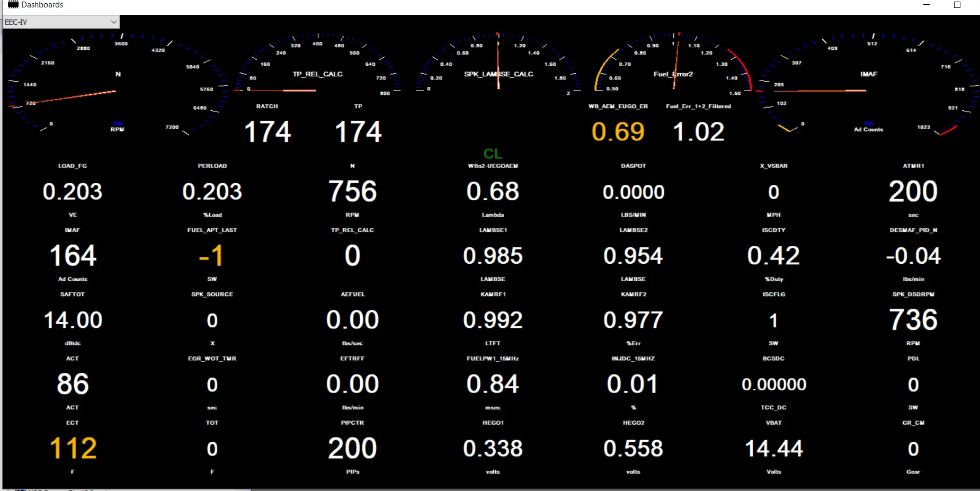Screen dimensions: 980x491
Task: Minimize the Dashboards window
Action: click(926, 5)
